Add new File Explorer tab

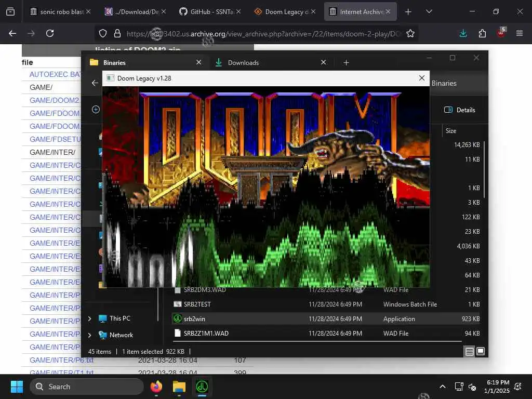346,63
